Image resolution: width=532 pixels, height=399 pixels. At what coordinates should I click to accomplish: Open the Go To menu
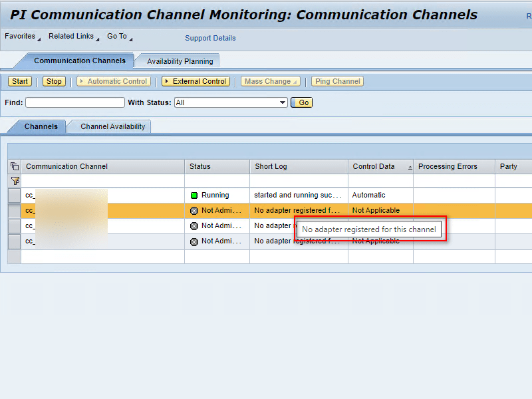[x=119, y=37]
